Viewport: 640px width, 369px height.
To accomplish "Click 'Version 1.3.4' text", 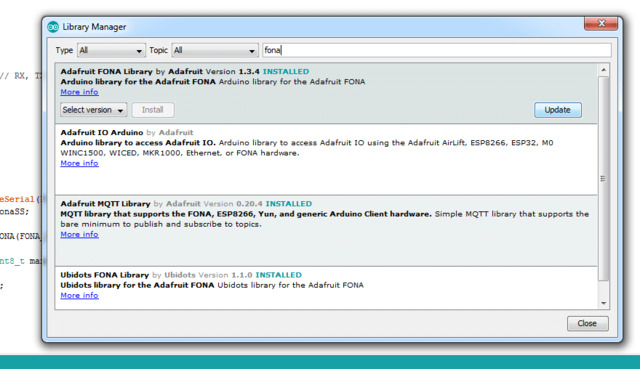I will [233, 71].
